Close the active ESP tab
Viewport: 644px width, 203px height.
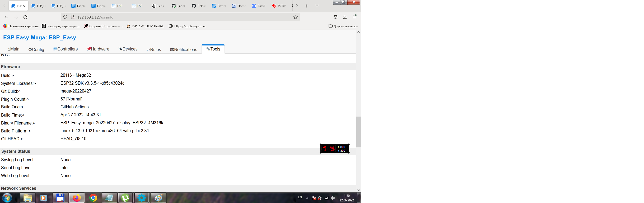tap(24, 6)
